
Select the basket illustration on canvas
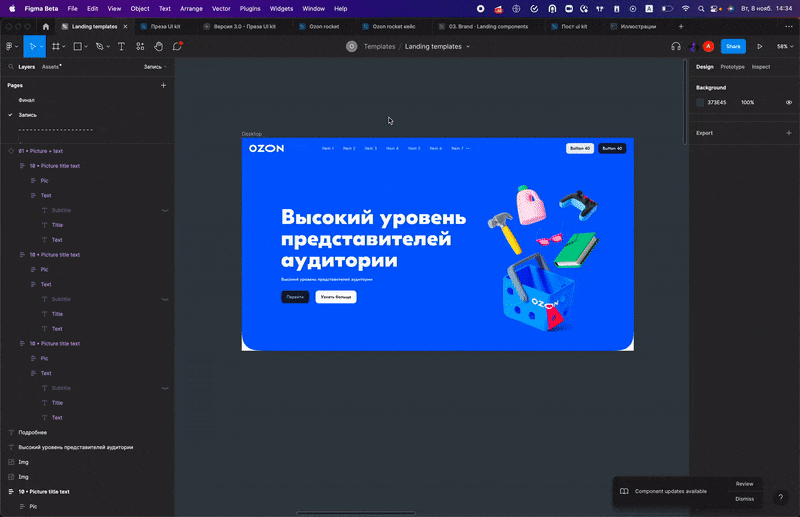[x=538, y=293]
